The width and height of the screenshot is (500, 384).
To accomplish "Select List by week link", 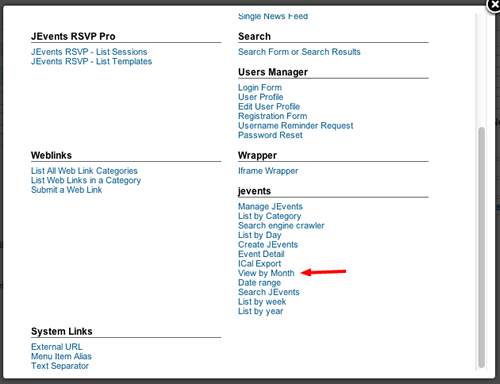I will [x=262, y=302].
